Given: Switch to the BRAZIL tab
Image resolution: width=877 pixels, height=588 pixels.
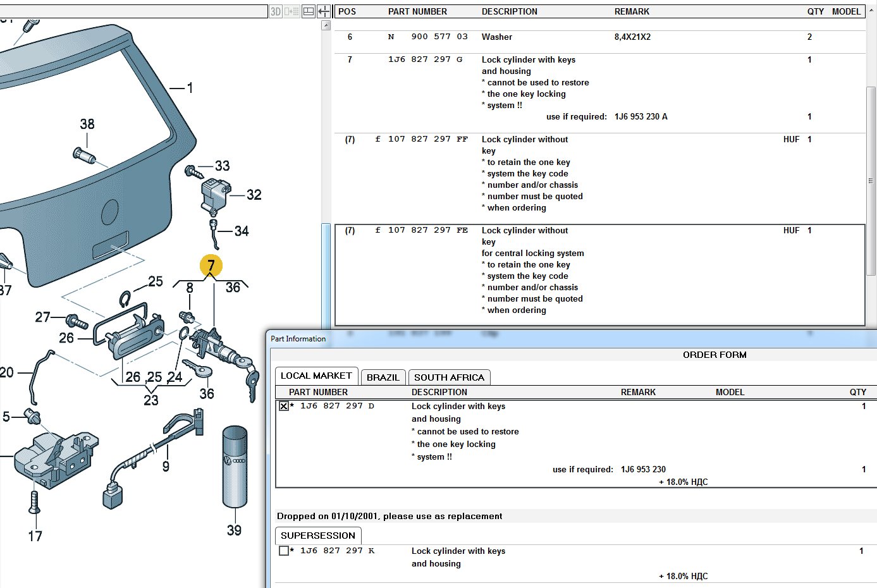Looking at the screenshot, I should click(383, 377).
